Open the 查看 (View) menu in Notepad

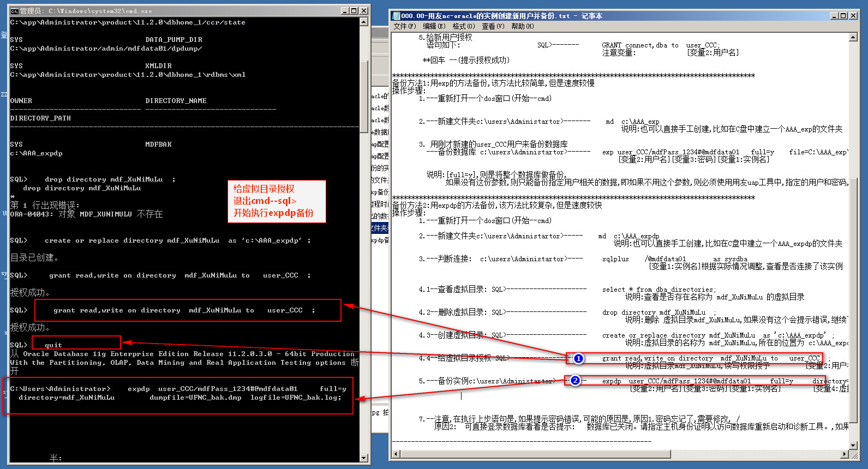(x=493, y=26)
